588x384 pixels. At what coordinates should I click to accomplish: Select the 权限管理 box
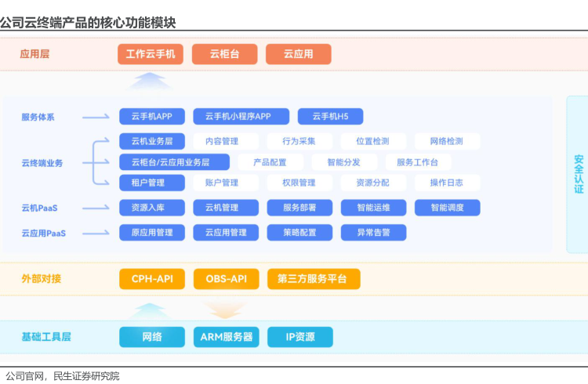tap(299, 183)
